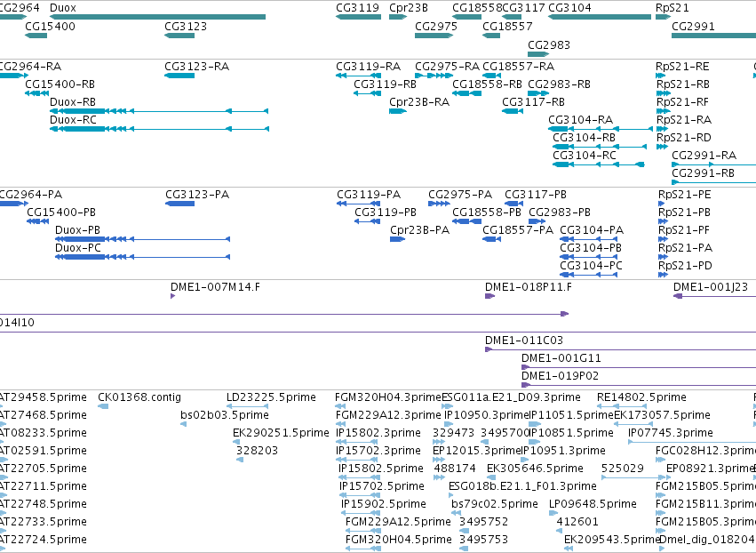Click the RpS21 gene label
This screenshot has width=756, height=553.
(672, 8)
